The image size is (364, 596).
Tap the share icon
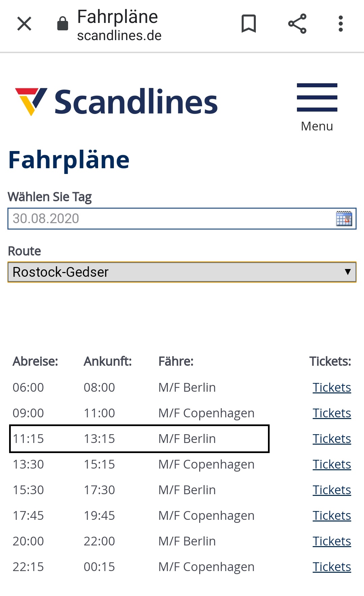297,24
